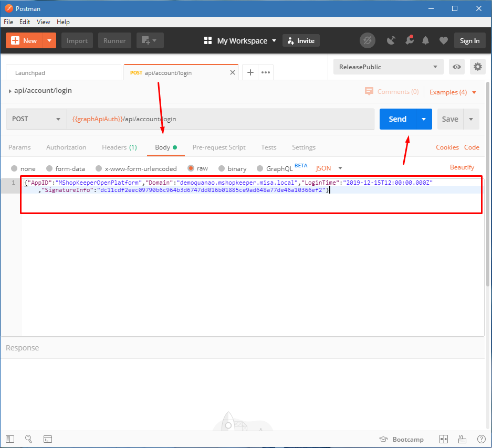Expand the api/account/login request name
The image size is (492, 448).
(x=10, y=91)
